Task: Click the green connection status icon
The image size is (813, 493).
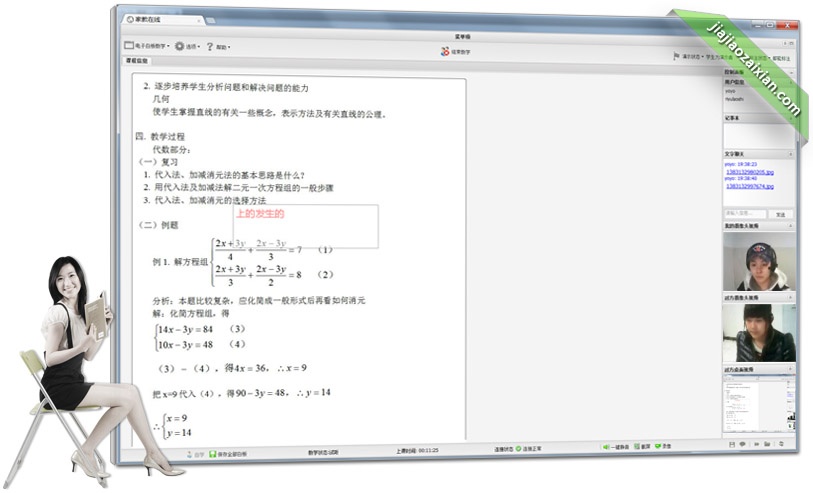Action: point(518,448)
